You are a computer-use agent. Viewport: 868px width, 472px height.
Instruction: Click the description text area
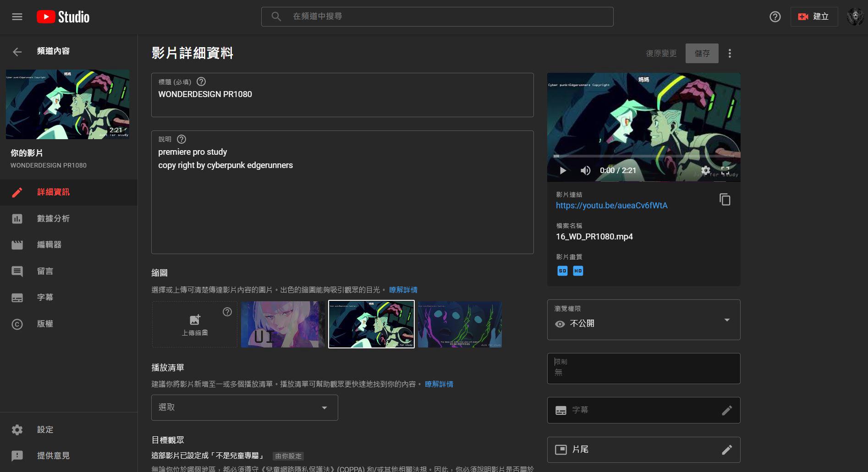(x=342, y=192)
